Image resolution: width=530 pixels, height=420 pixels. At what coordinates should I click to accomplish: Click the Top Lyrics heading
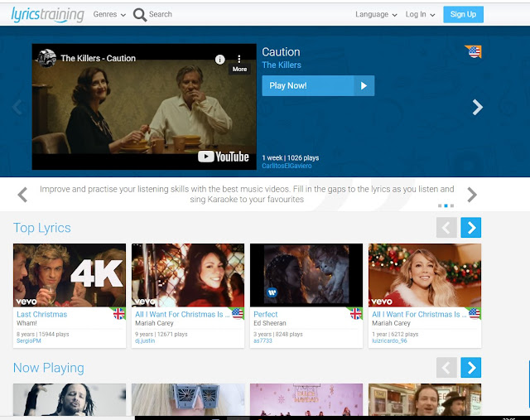[42, 228]
